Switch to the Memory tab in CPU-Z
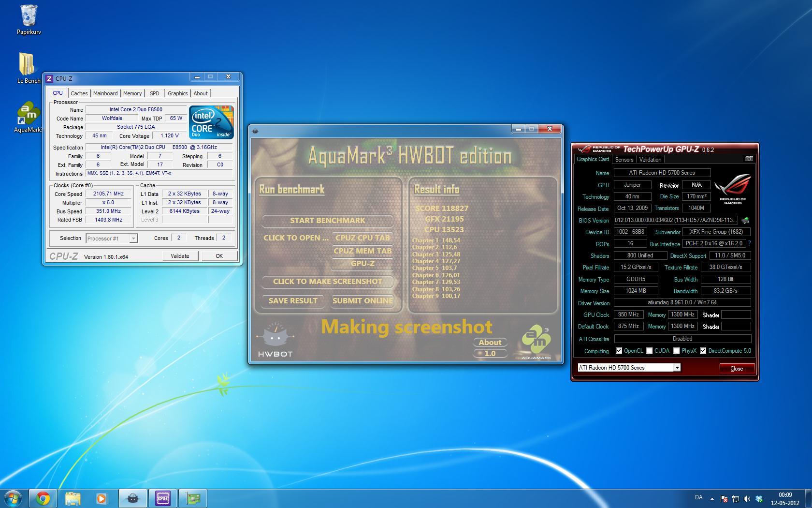 [132, 93]
